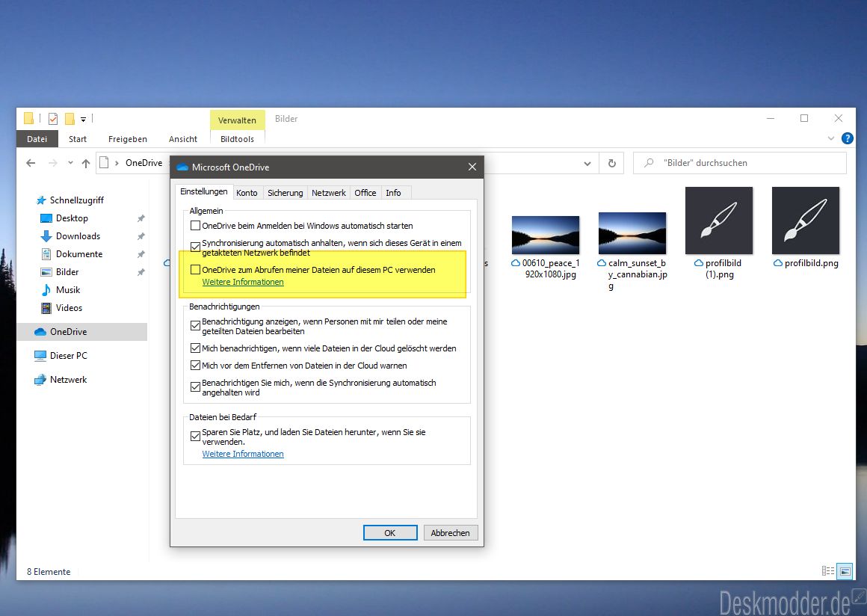Click the forward navigation arrow

click(x=52, y=163)
